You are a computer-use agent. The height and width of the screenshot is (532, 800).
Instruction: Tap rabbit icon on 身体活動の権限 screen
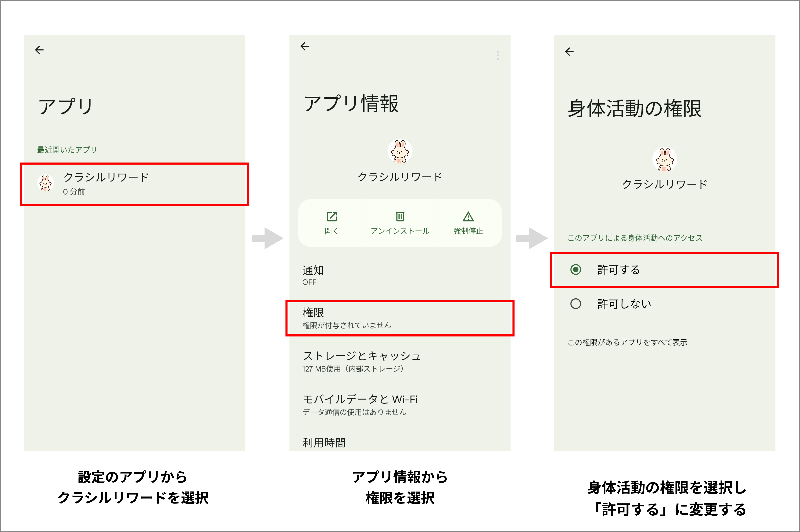pos(665,159)
